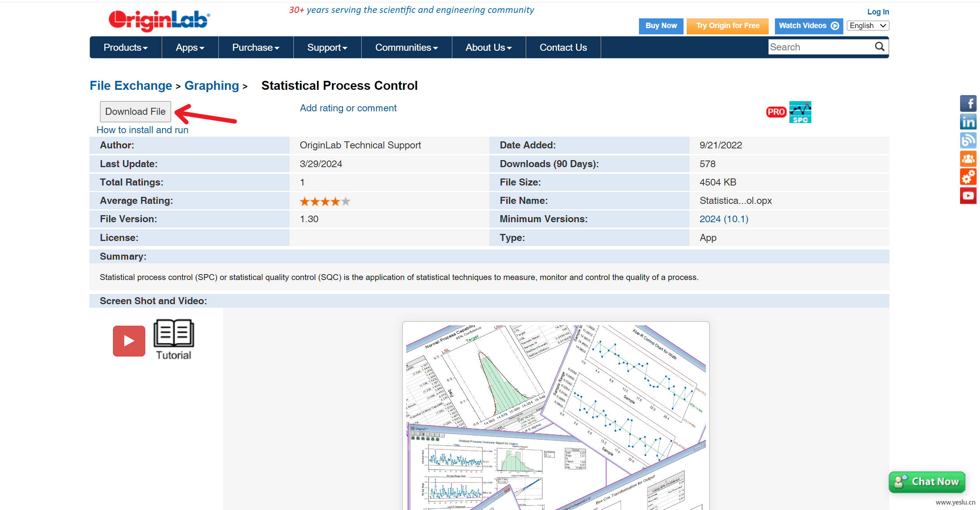
Task: Click the Buy Now button
Action: (661, 26)
